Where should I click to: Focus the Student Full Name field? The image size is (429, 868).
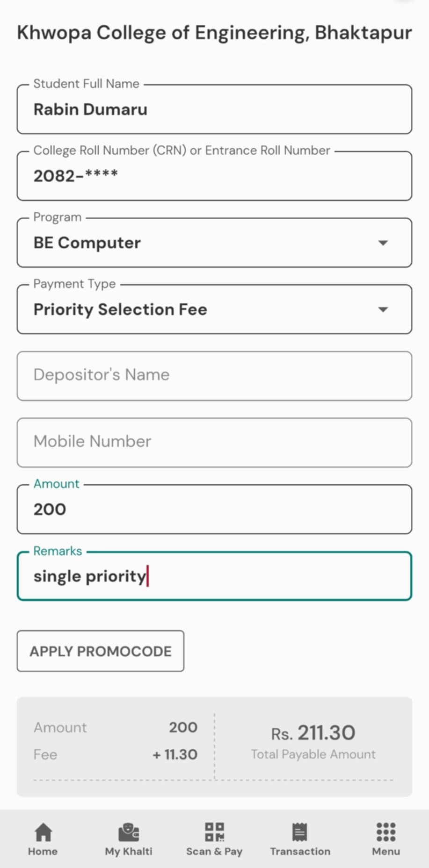tap(214, 109)
